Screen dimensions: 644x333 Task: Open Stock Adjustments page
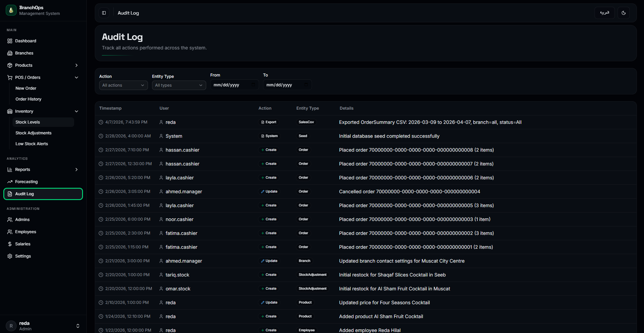(x=43, y=133)
